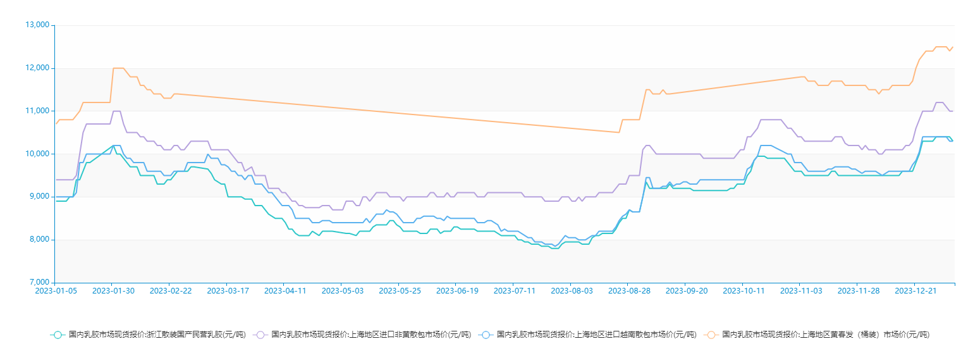The height and width of the screenshot is (346, 980).
Task: Toggle the teal 浙江散装国产民营乳胶 legend marker
Action: point(58,335)
